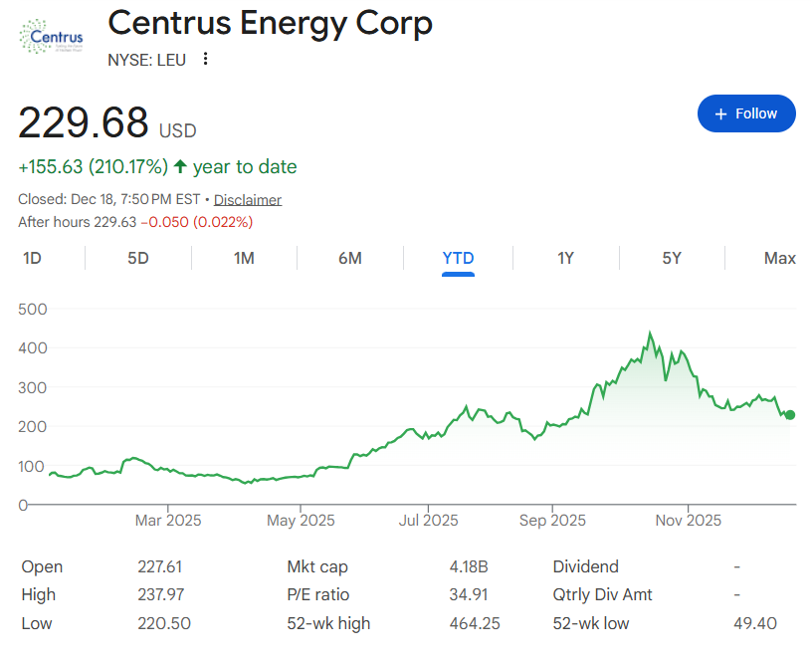Click the Centrus company logo

tap(51, 38)
